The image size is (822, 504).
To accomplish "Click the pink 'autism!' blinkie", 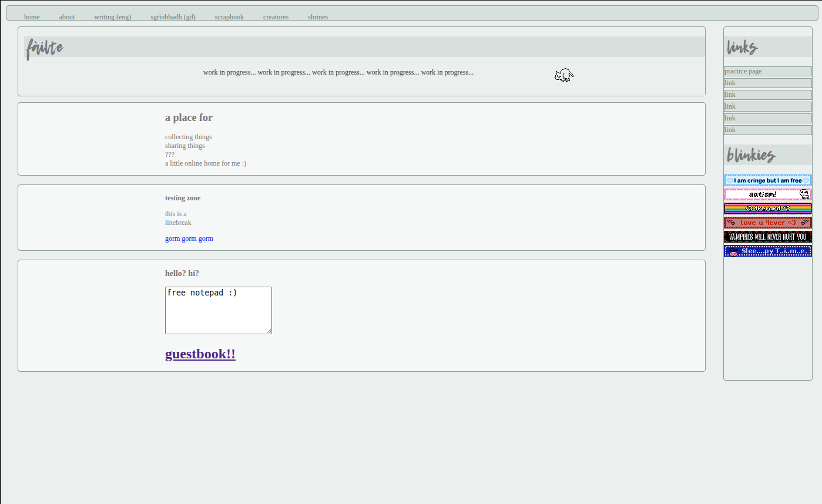I will (x=767, y=194).
